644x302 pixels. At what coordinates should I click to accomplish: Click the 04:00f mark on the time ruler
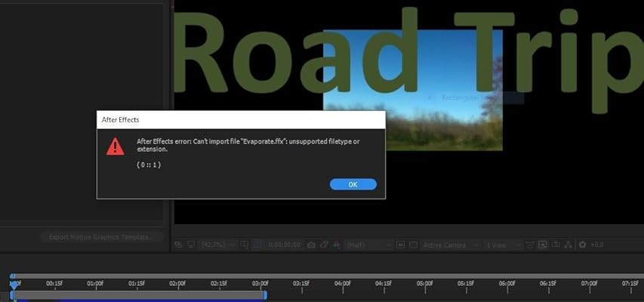[x=343, y=284]
